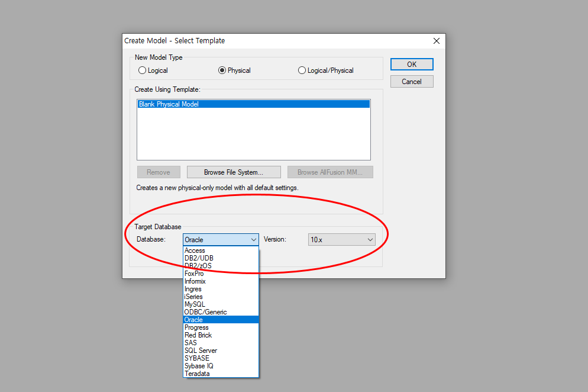Select Informix database option

click(x=221, y=281)
